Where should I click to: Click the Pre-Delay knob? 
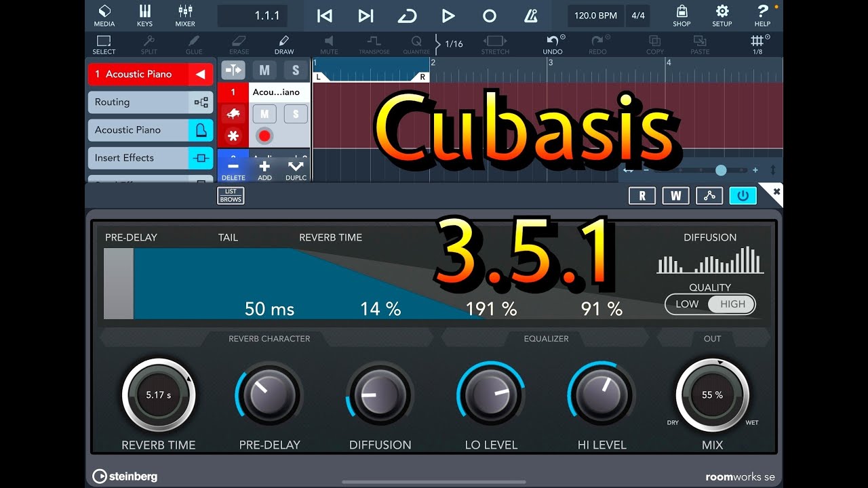pos(269,395)
